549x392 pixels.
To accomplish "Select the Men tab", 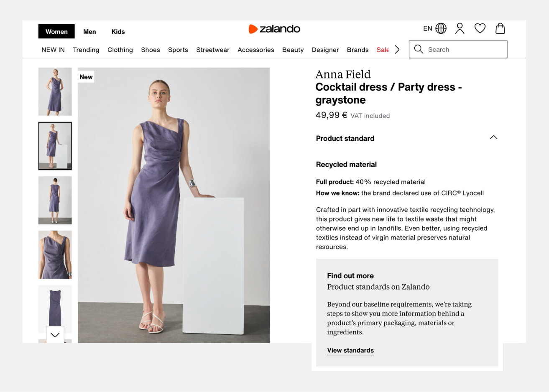I will coord(89,32).
